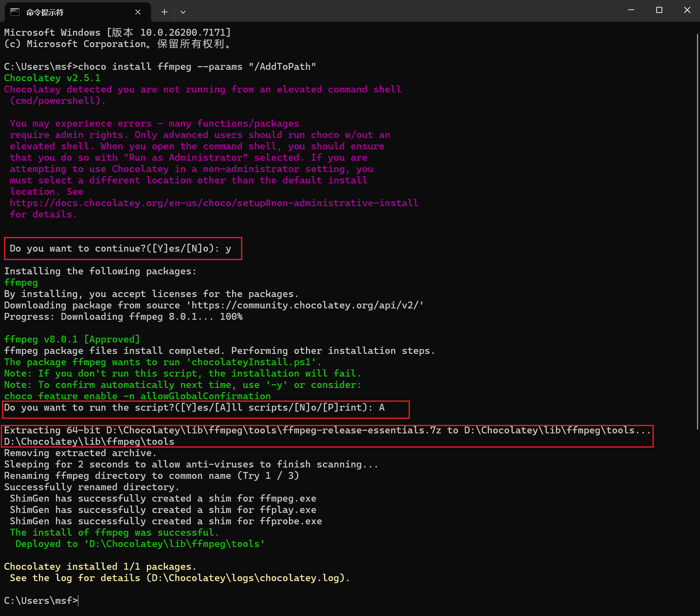The height and width of the screenshot is (616, 700).
Task: Open the chocolatey non-administrative-install docs link
Action: click(214, 202)
